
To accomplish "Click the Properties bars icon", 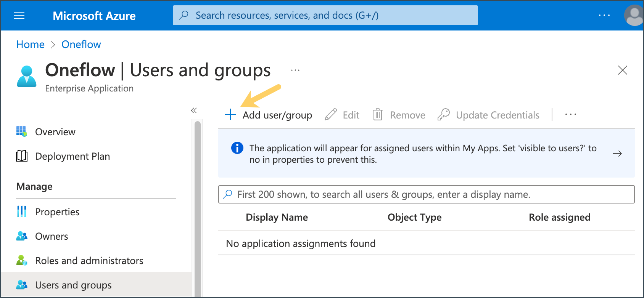I will 22,211.
